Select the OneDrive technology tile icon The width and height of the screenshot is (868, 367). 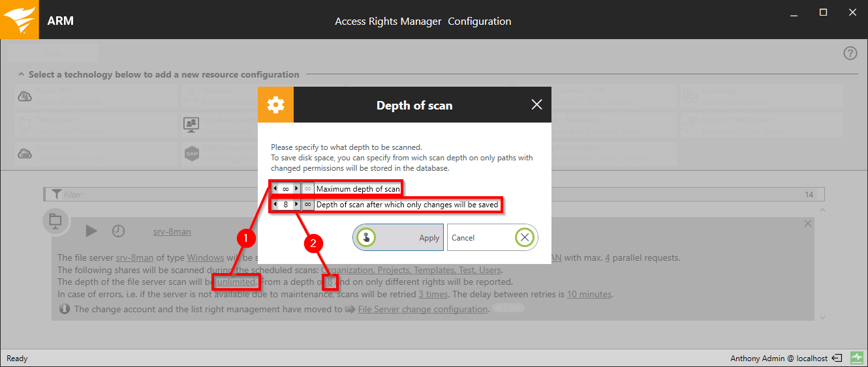click(x=25, y=154)
